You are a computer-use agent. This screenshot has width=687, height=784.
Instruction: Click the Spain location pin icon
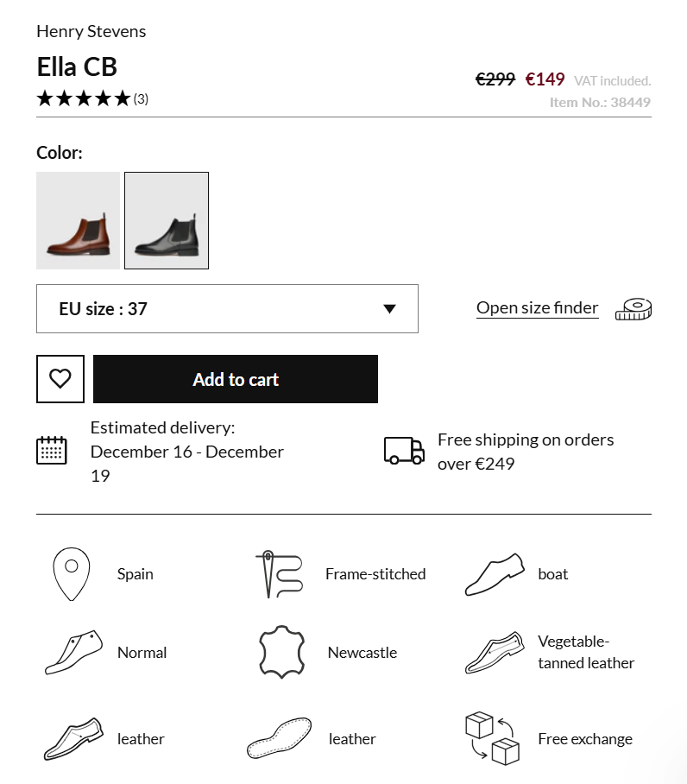[70, 572]
